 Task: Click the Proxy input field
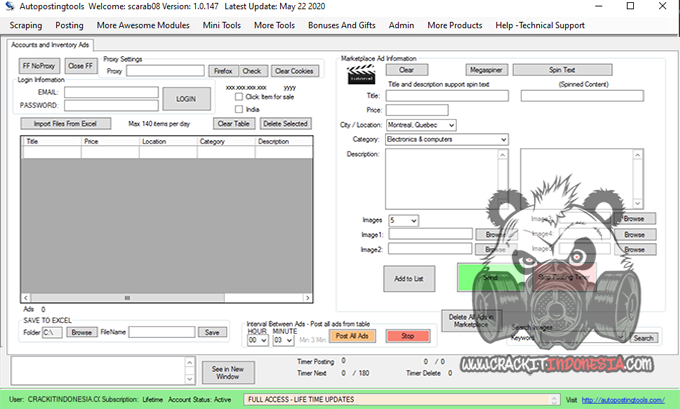[x=165, y=71]
